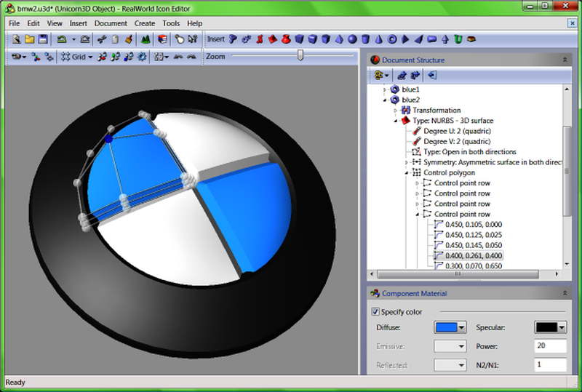Image resolution: width=582 pixels, height=392 pixels.
Task: Insert a capsule shaped primitive
Action: (431, 39)
